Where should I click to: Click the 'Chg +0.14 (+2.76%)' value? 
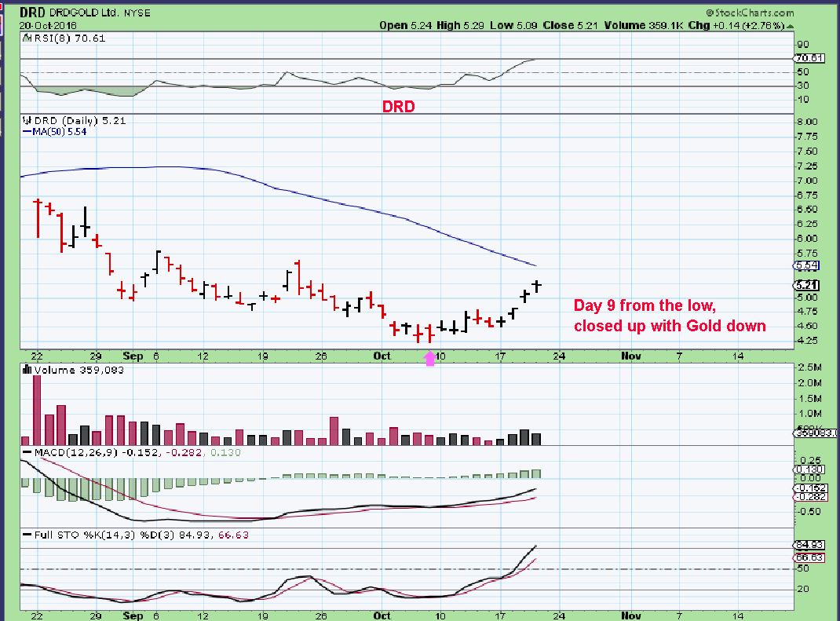[736, 25]
